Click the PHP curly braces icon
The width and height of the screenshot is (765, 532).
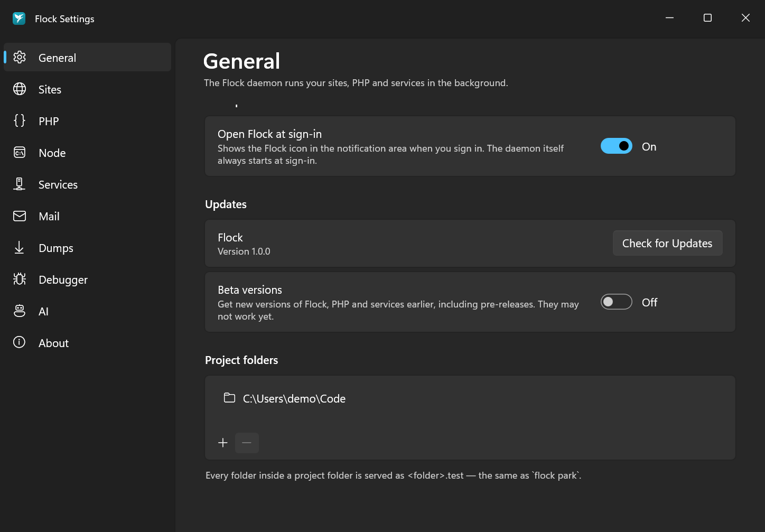pyautogui.click(x=20, y=121)
